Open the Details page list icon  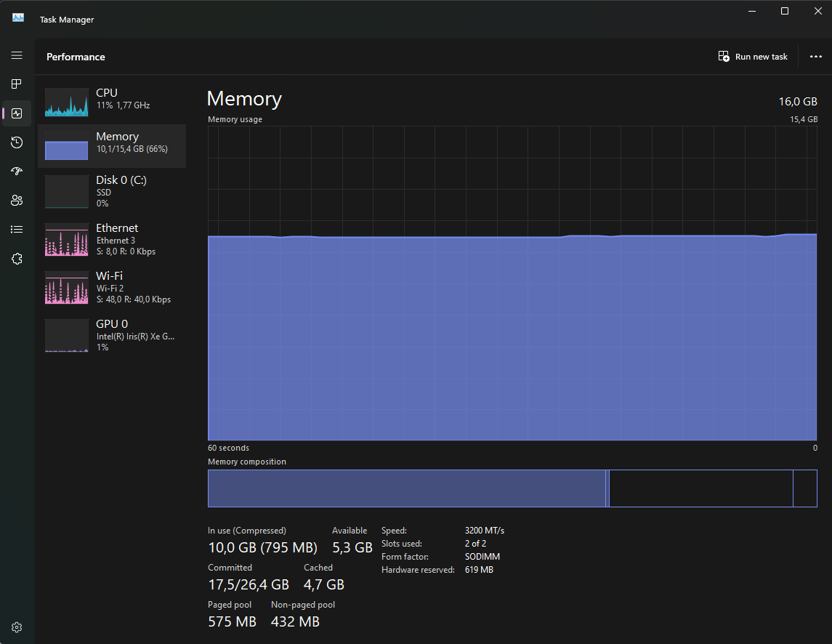pyautogui.click(x=17, y=230)
